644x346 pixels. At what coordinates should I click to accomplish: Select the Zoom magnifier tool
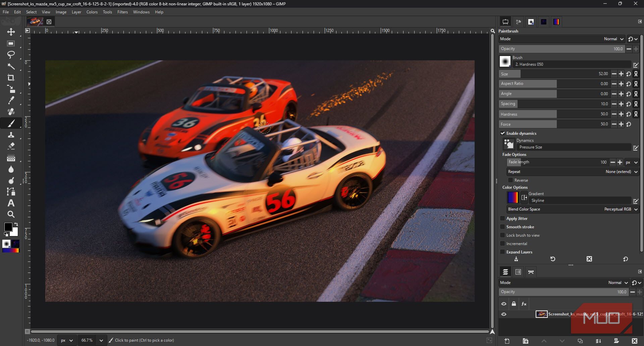11,214
